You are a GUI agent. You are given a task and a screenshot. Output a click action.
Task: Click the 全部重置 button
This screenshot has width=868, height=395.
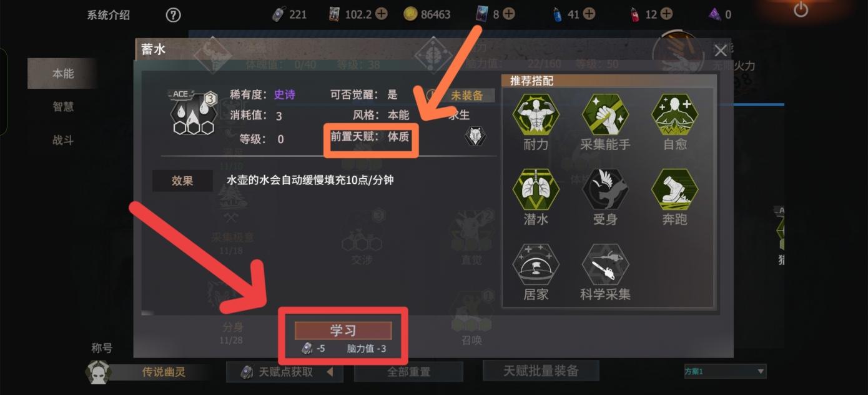[x=408, y=372]
